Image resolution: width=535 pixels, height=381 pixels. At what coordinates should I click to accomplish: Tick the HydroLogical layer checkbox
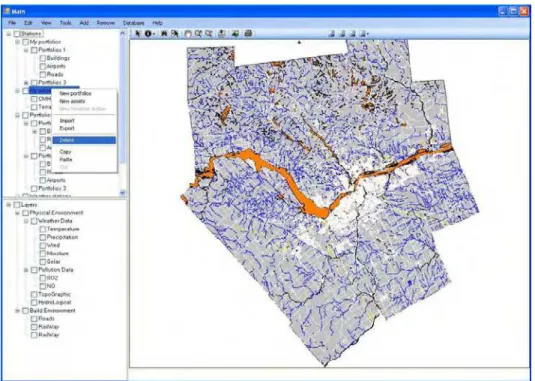pyautogui.click(x=34, y=303)
